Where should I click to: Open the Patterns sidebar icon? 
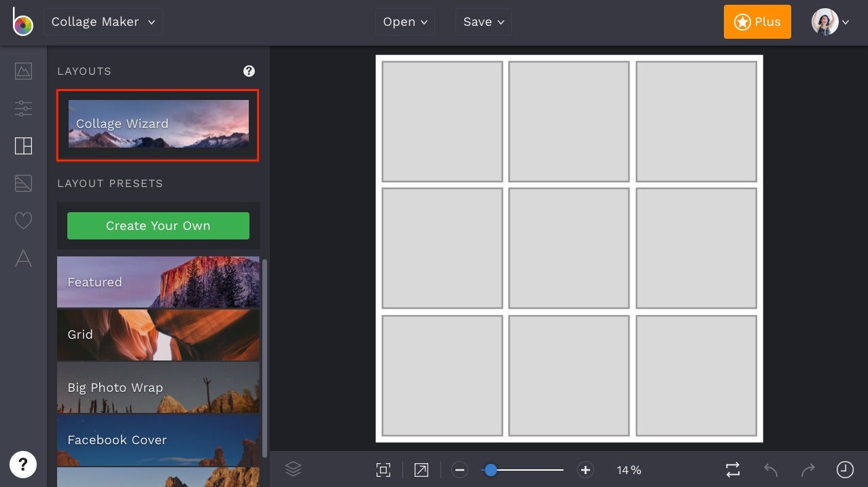(x=23, y=183)
